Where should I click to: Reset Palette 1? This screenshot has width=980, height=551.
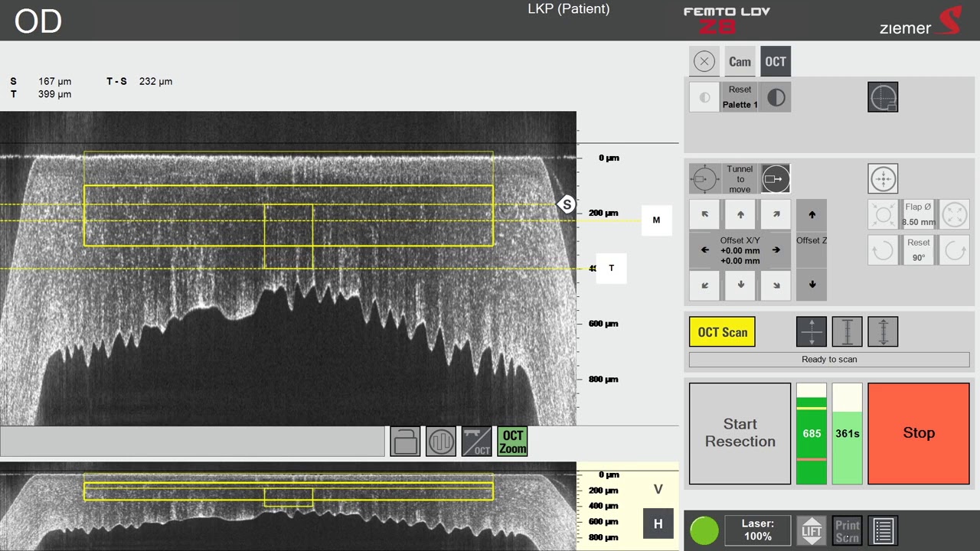[x=740, y=97]
